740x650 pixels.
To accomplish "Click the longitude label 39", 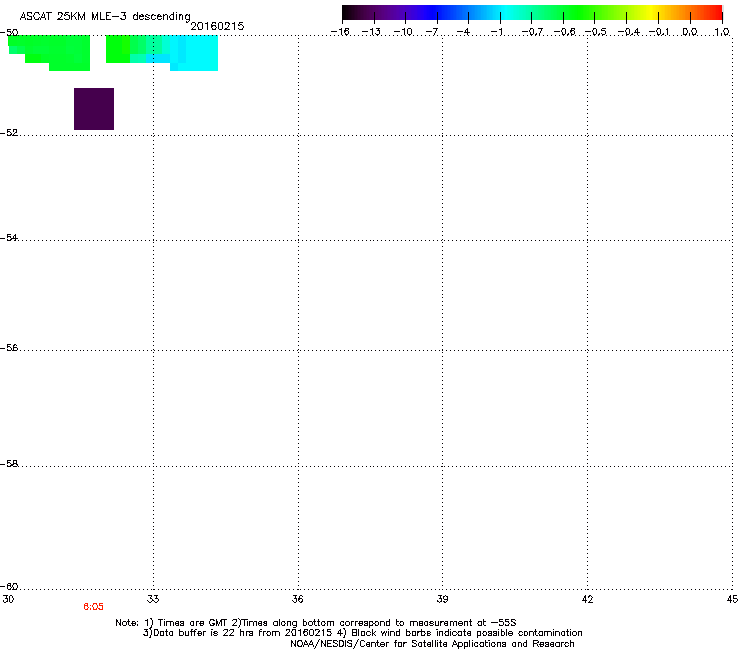I will (442, 599).
